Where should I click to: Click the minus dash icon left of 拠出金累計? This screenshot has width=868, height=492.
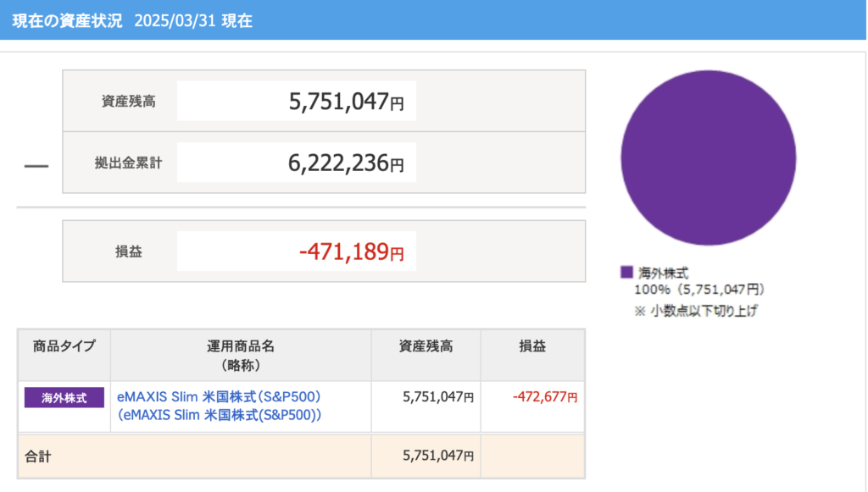tap(36, 164)
